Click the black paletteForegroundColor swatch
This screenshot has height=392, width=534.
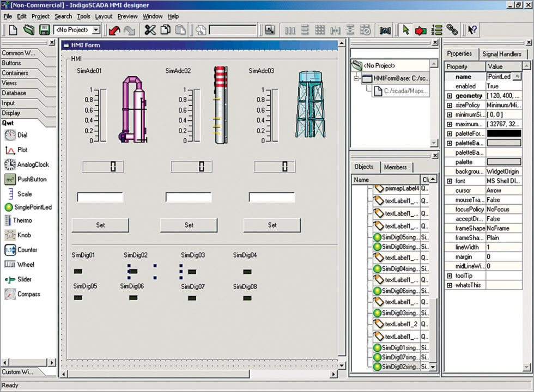(x=503, y=133)
